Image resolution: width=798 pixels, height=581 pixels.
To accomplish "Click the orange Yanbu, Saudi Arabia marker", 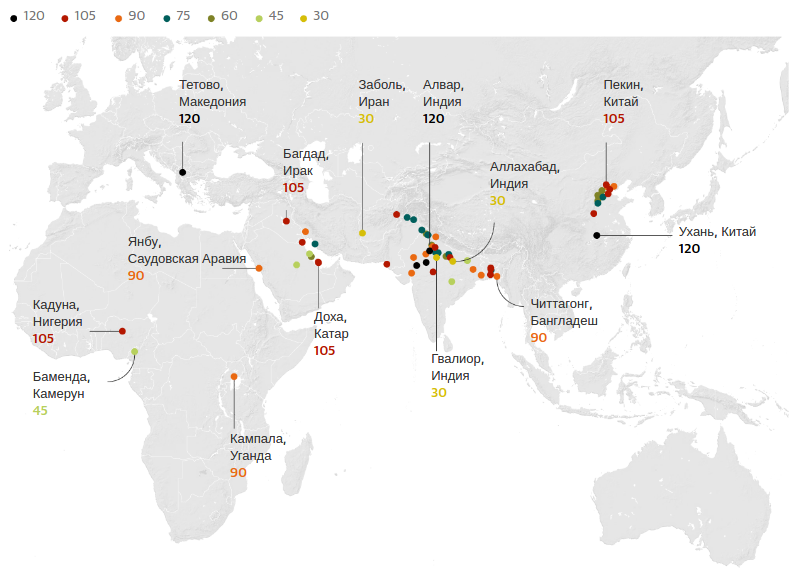I will (x=259, y=268).
